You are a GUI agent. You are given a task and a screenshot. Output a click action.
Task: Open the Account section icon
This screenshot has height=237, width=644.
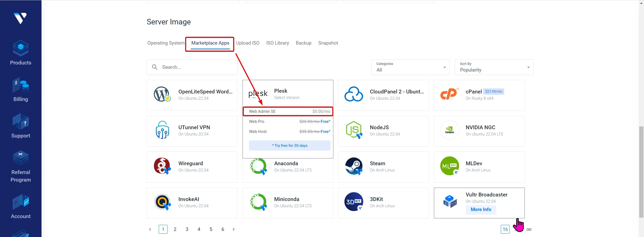21,202
